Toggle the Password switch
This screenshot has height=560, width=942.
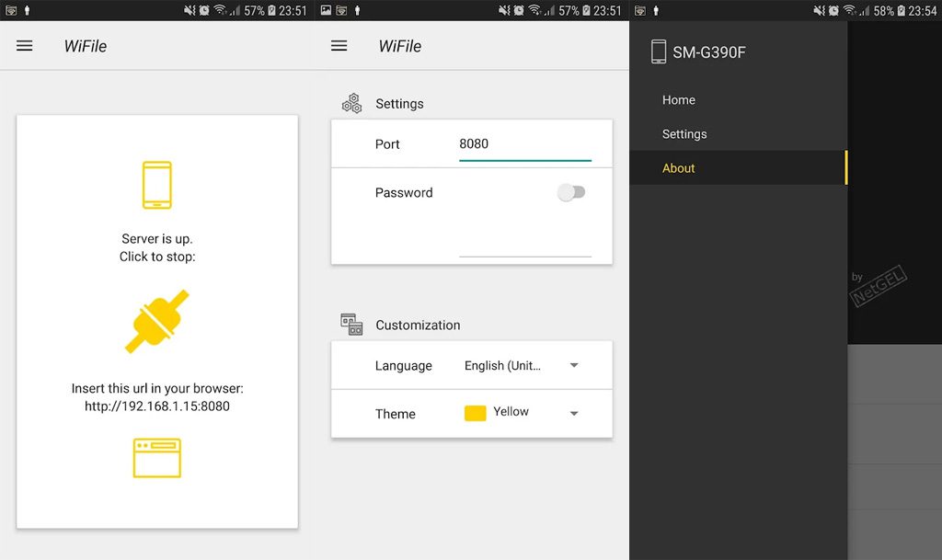coord(570,192)
